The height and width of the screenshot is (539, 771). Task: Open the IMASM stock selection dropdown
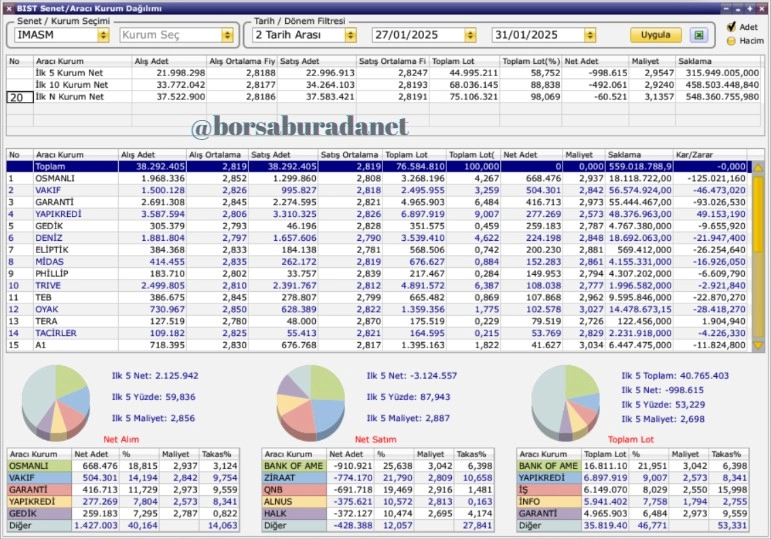pyautogui.click(x=103, y=35)
